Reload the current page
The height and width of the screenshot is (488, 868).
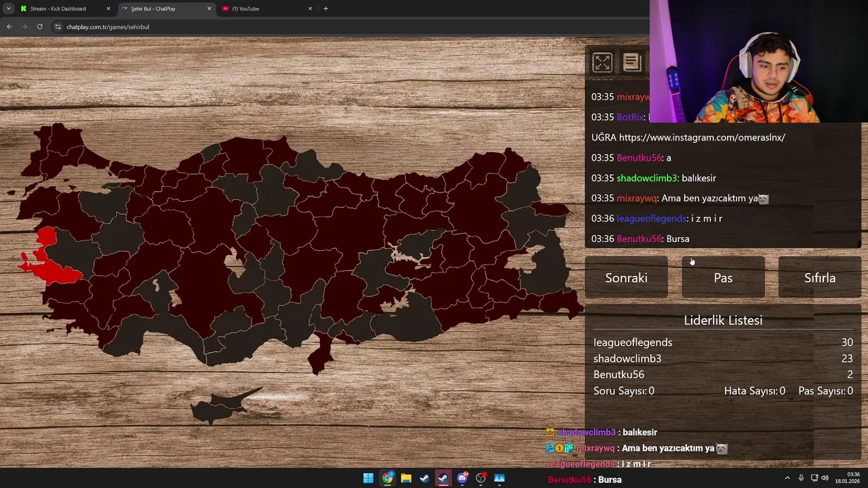[x=40, y=26]
